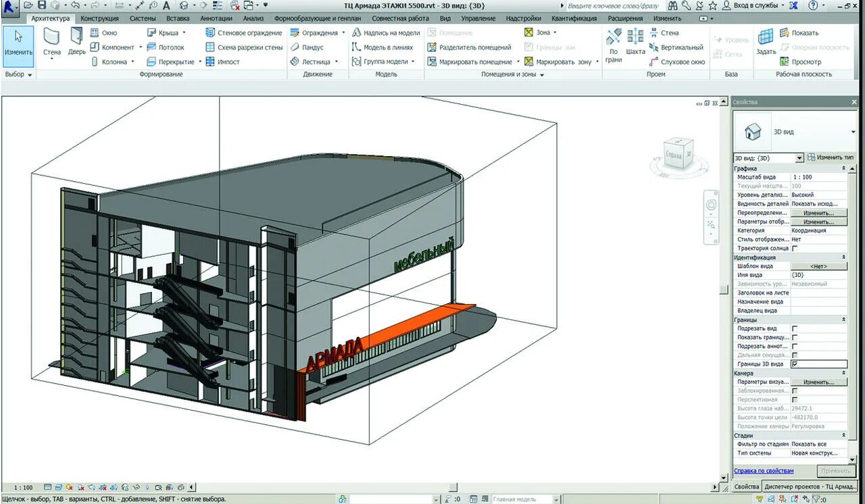Select the Импост mullion tool
This screenshot has height=504, width=865.
pos(223,61)
